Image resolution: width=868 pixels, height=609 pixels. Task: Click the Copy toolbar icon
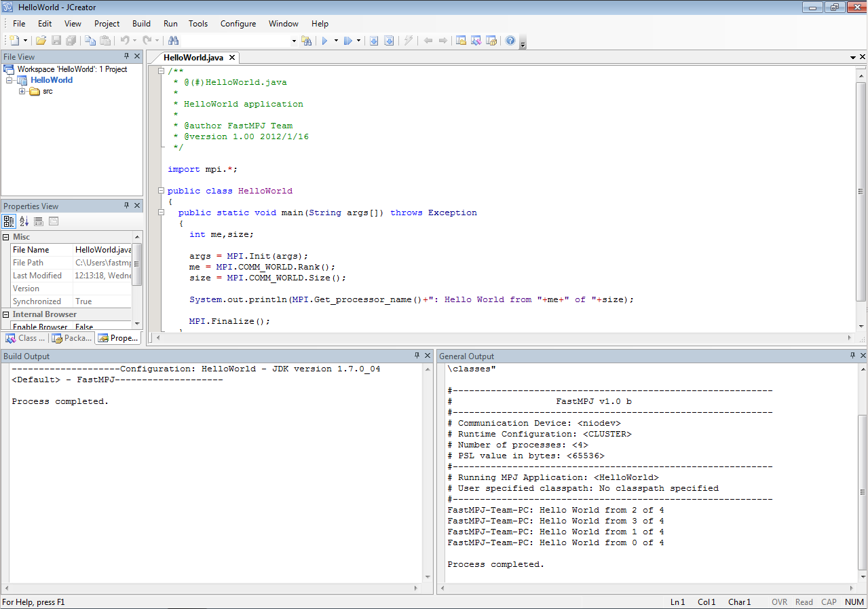tap(90, 41)
